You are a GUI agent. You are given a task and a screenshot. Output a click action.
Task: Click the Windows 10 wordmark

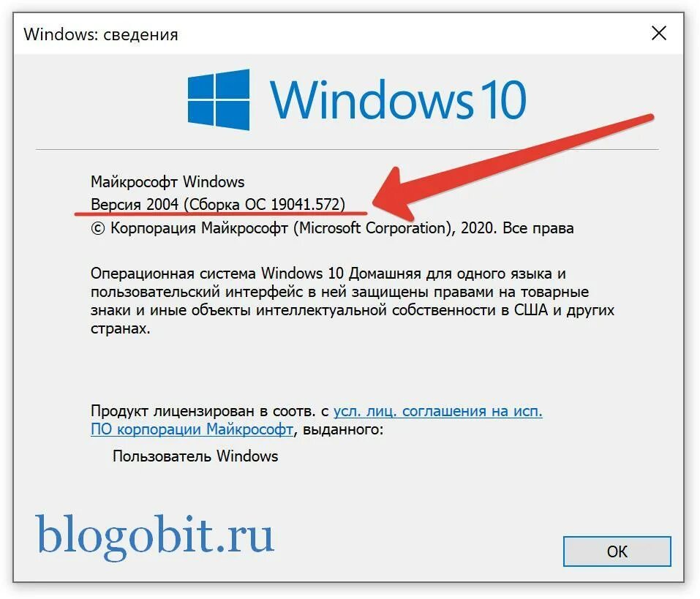[x=398, y=99]
